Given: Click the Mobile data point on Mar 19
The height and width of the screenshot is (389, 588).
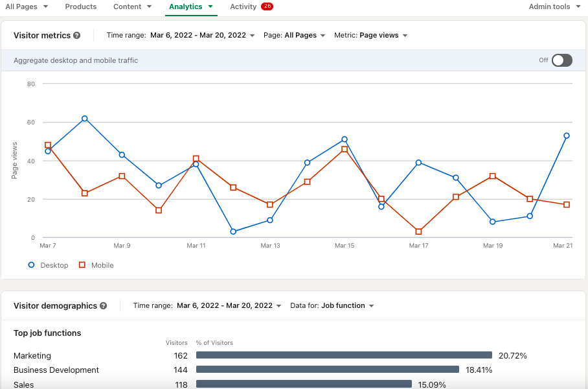Looking at the screenshot, I should tap(493, 176).
